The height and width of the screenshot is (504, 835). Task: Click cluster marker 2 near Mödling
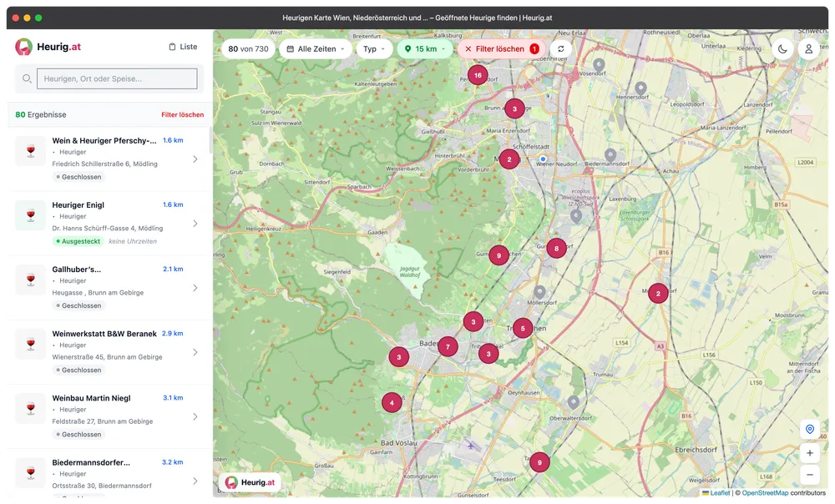click(x=509, y=159)
